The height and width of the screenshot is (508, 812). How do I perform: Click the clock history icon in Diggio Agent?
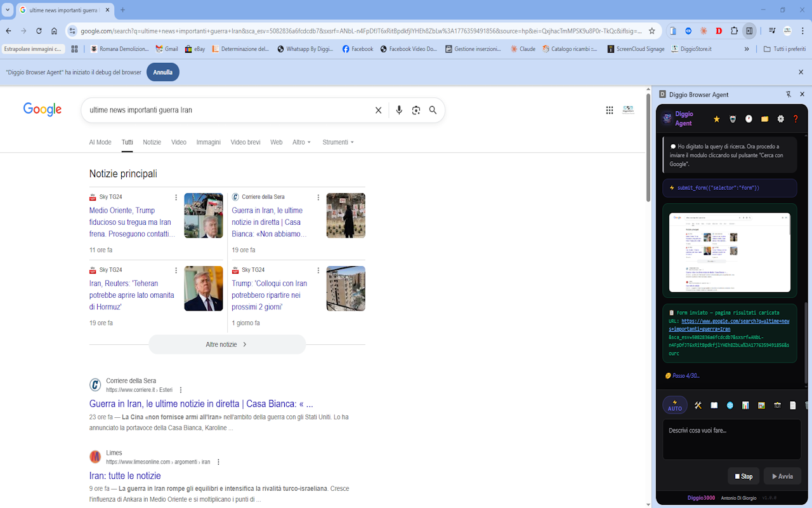click(x=749, y=119)
